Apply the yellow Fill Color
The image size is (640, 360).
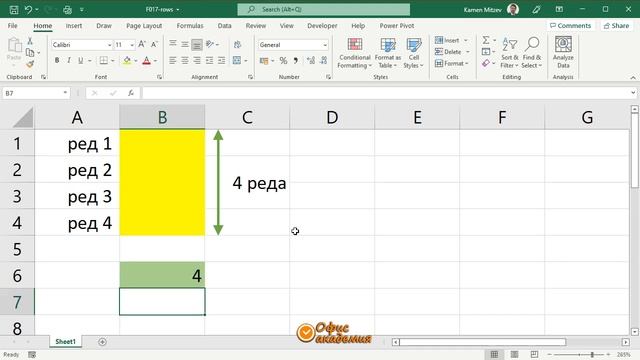tap(127, 61)
